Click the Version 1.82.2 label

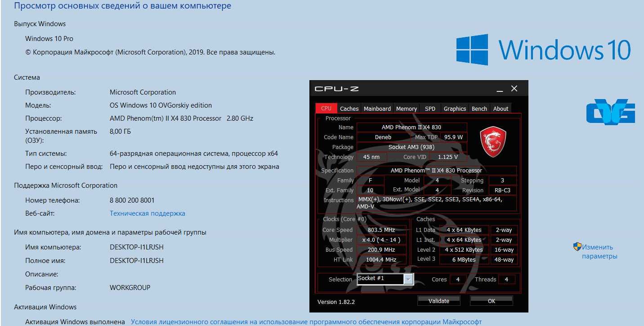(x=336, y=302)
